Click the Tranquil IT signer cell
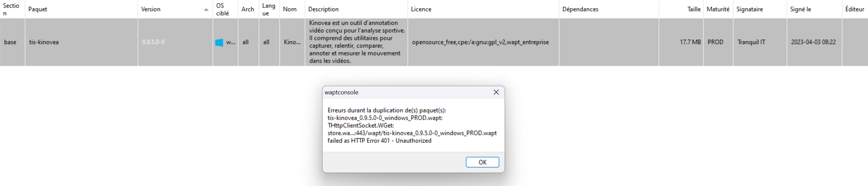The width and height of the screenshot is (868, 186). pyautogui.click(x=760, y=42)
